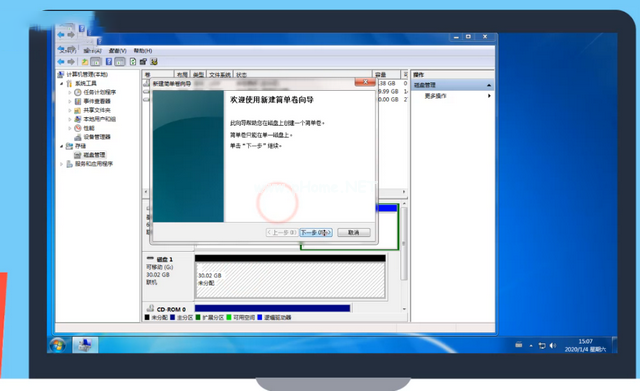The width and height of the screenshot is (640, 391).
Task: Select 设备管理器 in the tree
Action: click(97, 137)
